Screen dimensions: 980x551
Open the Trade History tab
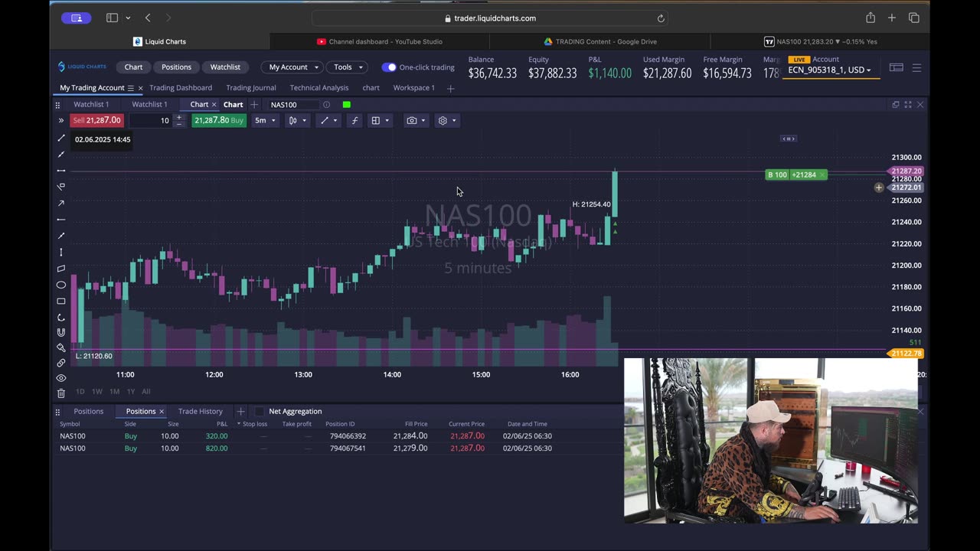[x=201, y=412]
